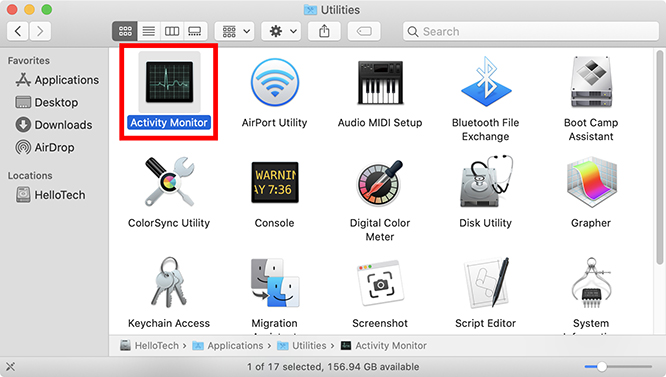Select the Screenshot app icon
The image size is (666, 377).
(x=380, y=283)
